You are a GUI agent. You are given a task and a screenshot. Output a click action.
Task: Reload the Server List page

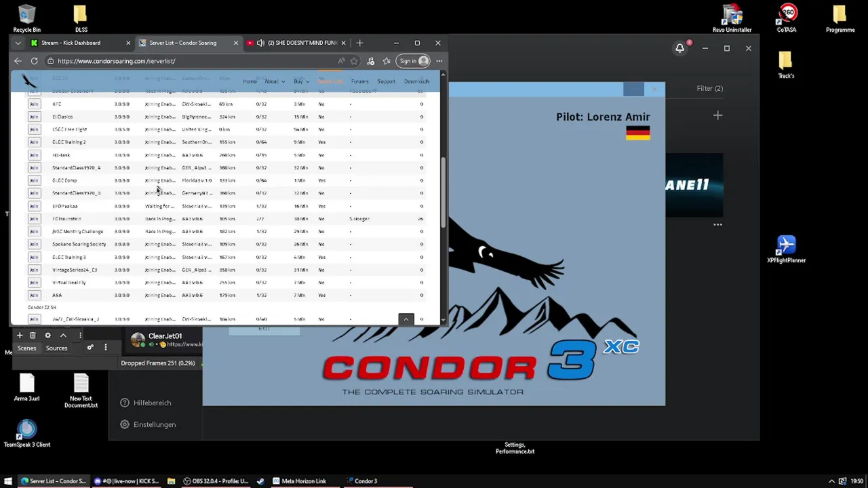point(34,61)
